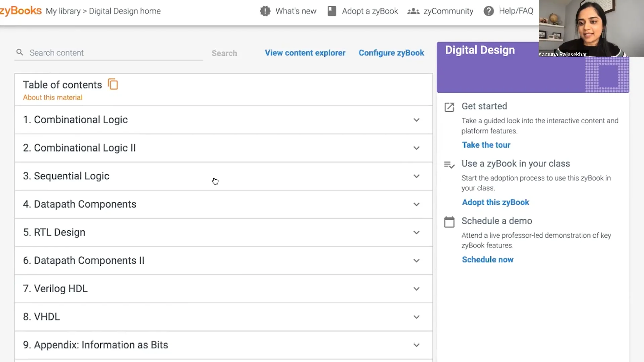The height and width of the screenshot is (362, 644).
Task: Open About this material link
Action: [53, 98]
